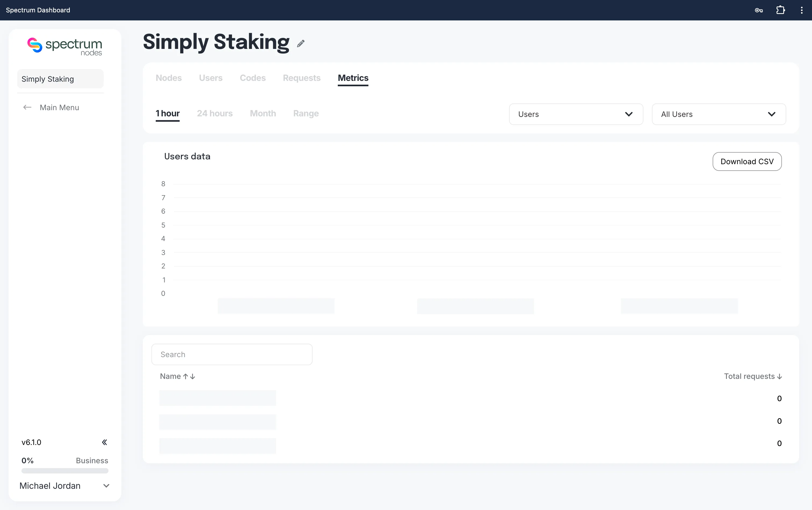
Task: Click the key icon in top bar
Action: (x=758, y=10)
